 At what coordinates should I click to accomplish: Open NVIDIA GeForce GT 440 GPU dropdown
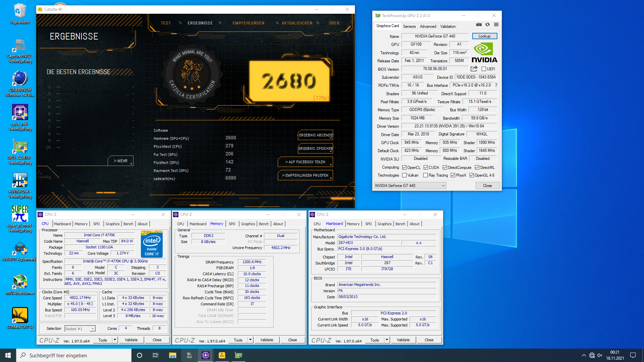pyautogui.click(x=410, y=186)
